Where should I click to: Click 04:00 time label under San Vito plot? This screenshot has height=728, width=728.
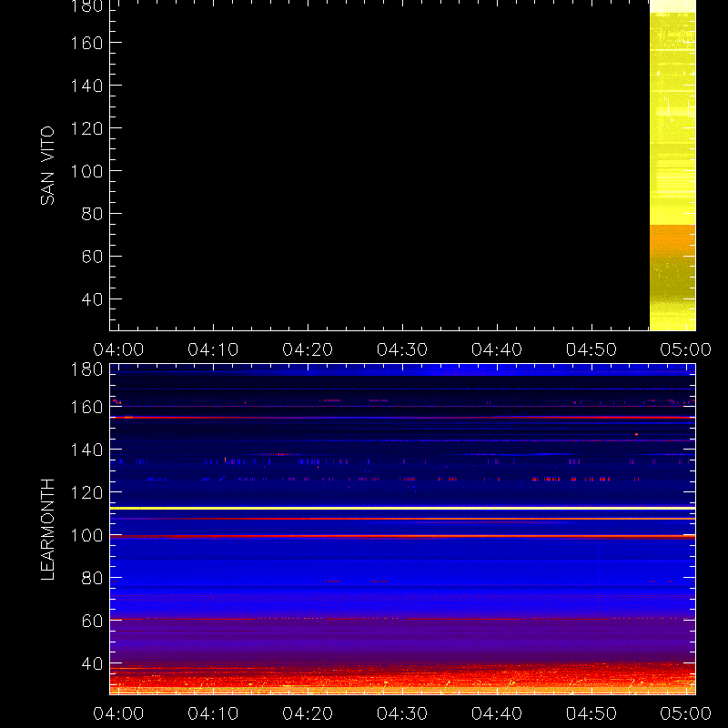click(x=118, y=349)
